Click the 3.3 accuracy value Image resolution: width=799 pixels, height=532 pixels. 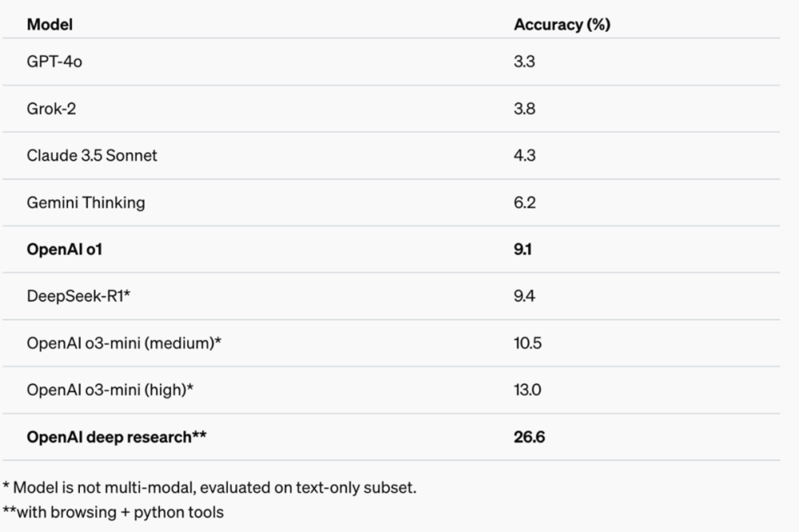(524, 62)
